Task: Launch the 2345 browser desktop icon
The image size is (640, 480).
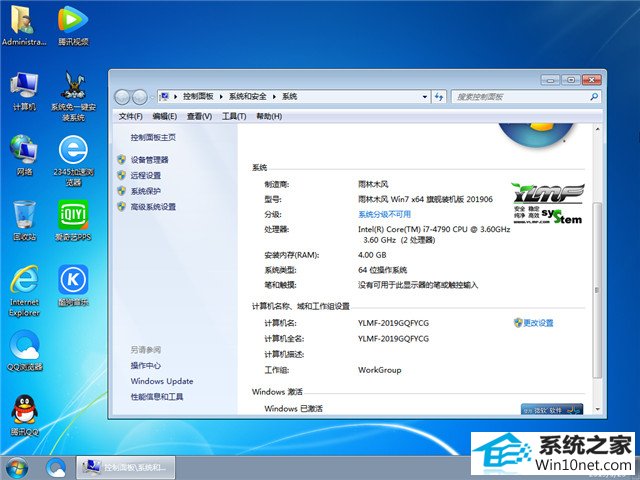Action: coord(73,152)
